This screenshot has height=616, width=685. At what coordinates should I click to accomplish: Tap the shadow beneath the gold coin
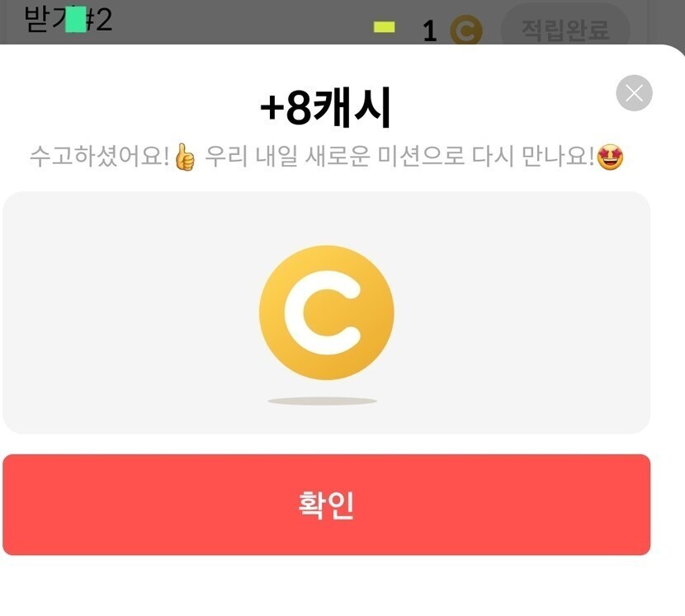coord(323,401)
